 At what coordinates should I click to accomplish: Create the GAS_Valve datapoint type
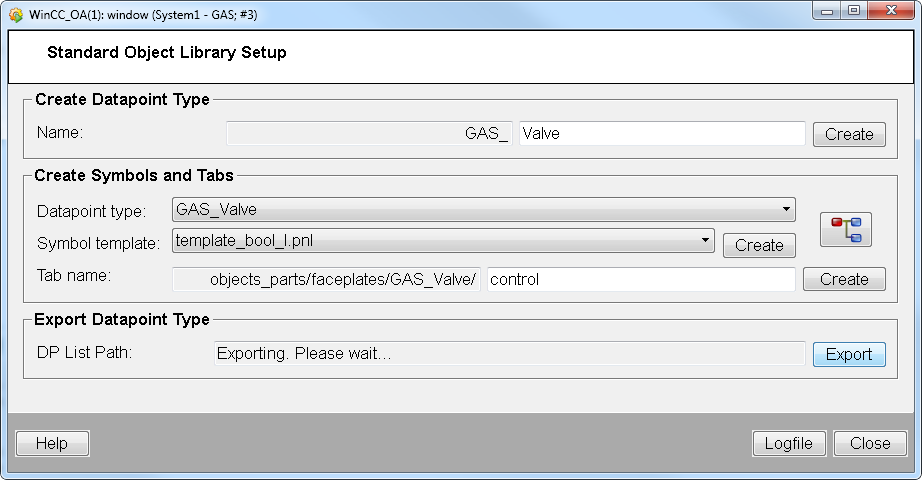point(849,134)
